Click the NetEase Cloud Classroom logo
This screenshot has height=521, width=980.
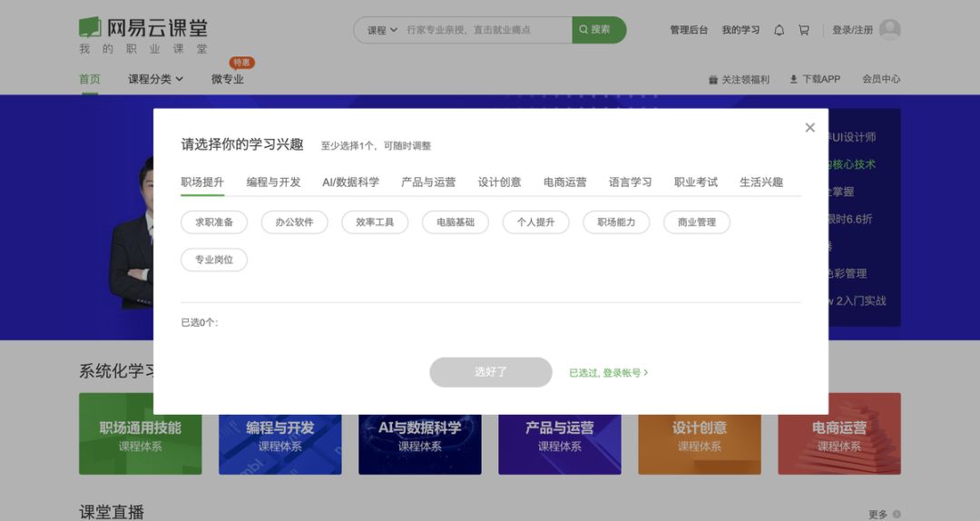click(143, 35)
